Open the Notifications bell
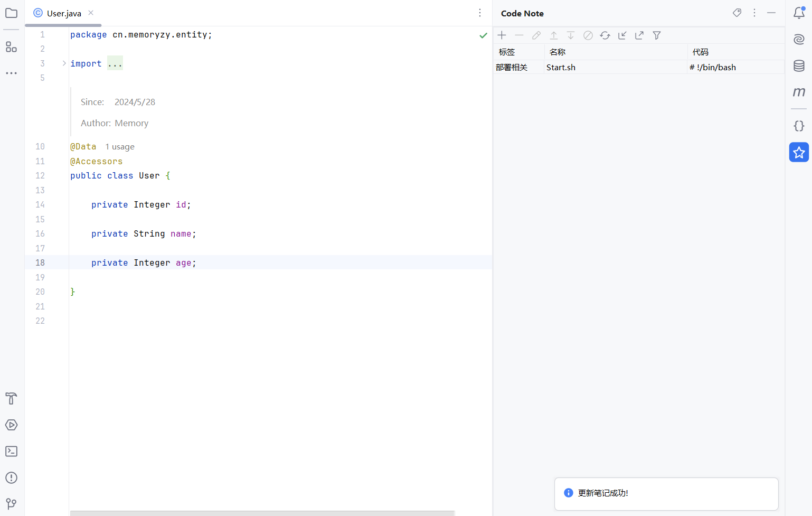 point(799,13)
